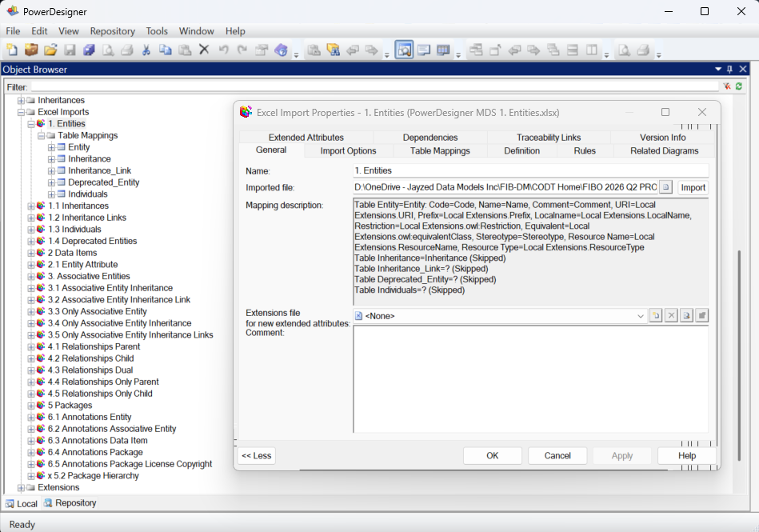The height and width of the screenshot is (532, 759).
Task: Click the Delete X toolbar icon
Action: point(204,50)
